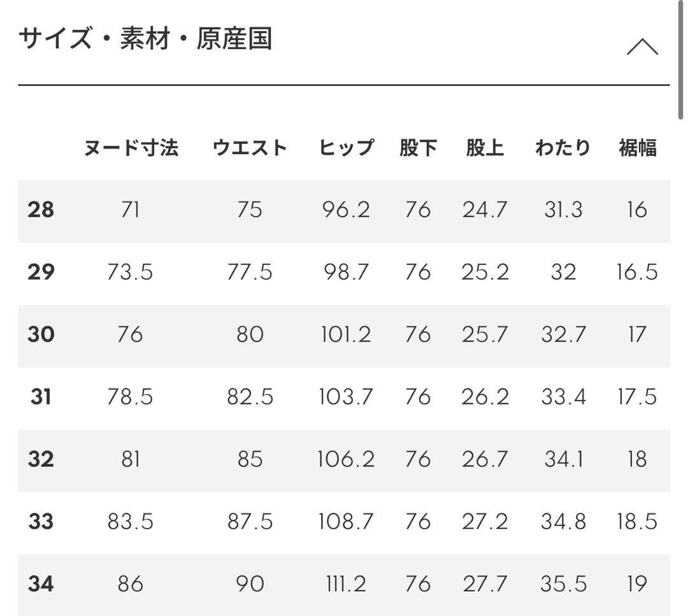Viewport: 688px width, 616px height.
Task: Select size 30 row label
Action: [x=40, y=334]
